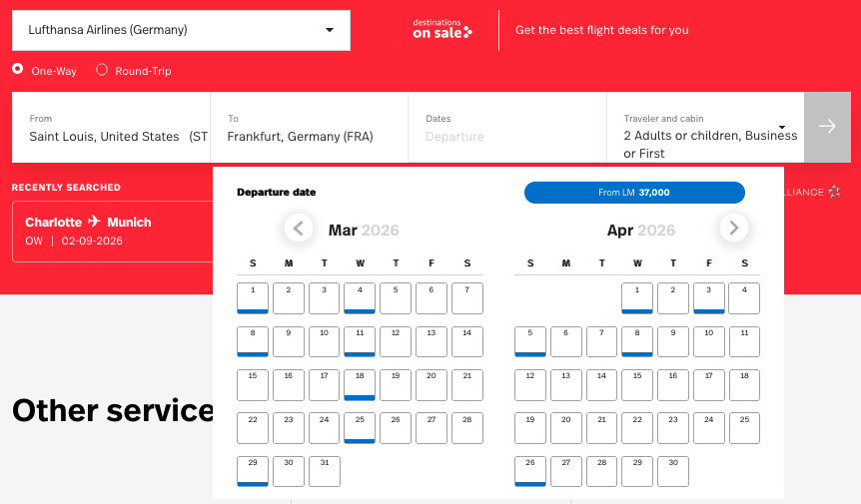Image resolution: width=861 pixels, height=504 pixels.
Task: Click the search arrow submit button
Action: [x=827, y=127]
